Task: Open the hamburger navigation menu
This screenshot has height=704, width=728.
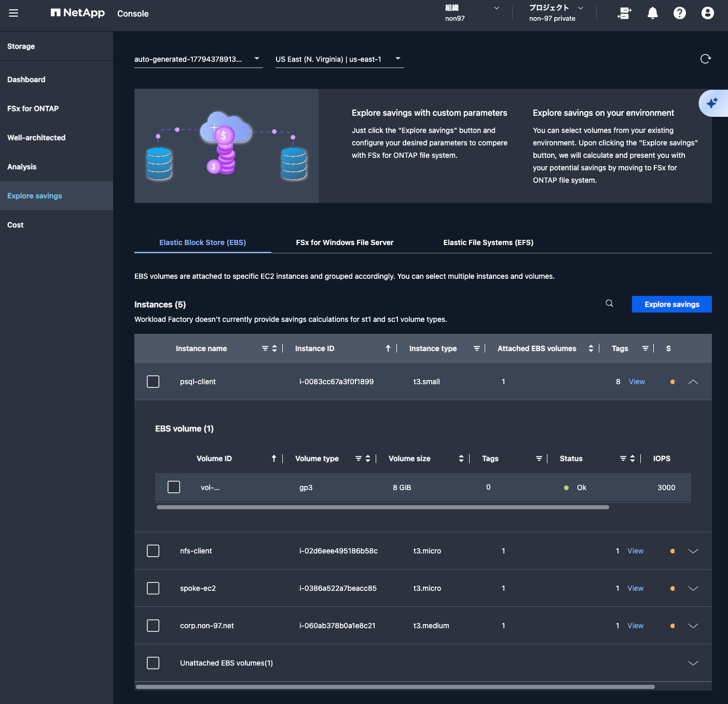Action: [x=13, y=13]
